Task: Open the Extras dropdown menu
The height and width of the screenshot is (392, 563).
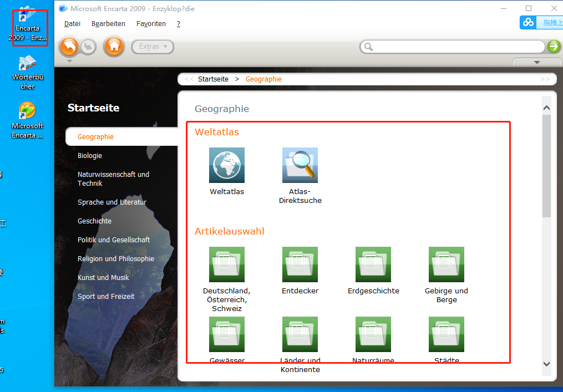Action: pyautogui.click(x=153, y=47)
